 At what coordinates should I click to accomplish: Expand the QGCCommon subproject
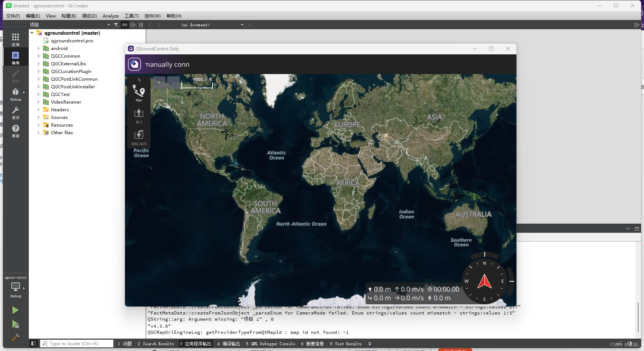pyautogui.click(x=38, y=56)
